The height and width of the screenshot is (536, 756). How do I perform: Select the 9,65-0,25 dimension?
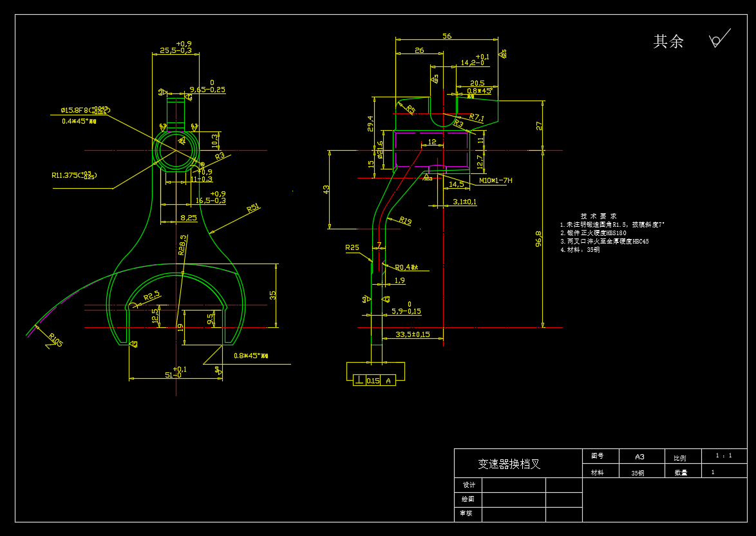(x=207, y=86)
